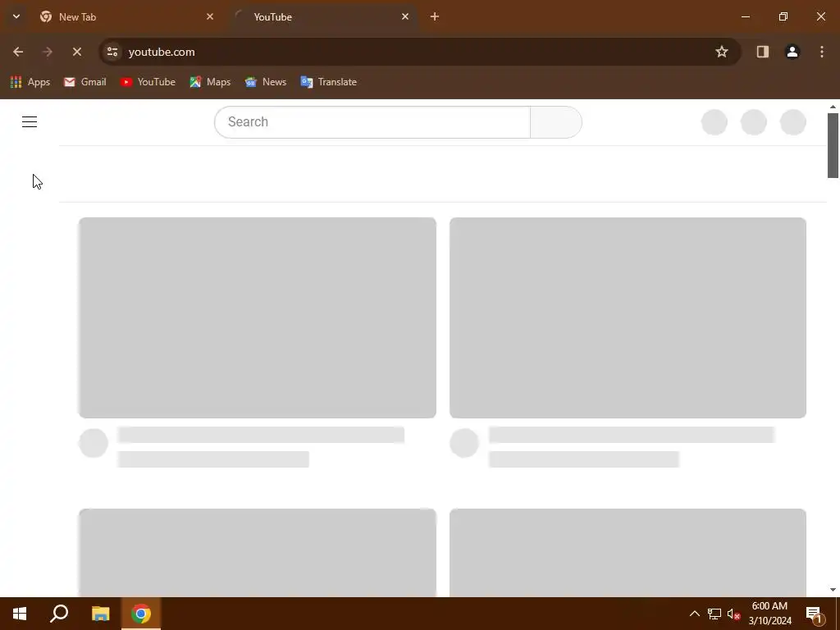Screen dimensions: 840x630
Task: Open File Explorer from the taskbar
Action: click(x=100, y=614)
